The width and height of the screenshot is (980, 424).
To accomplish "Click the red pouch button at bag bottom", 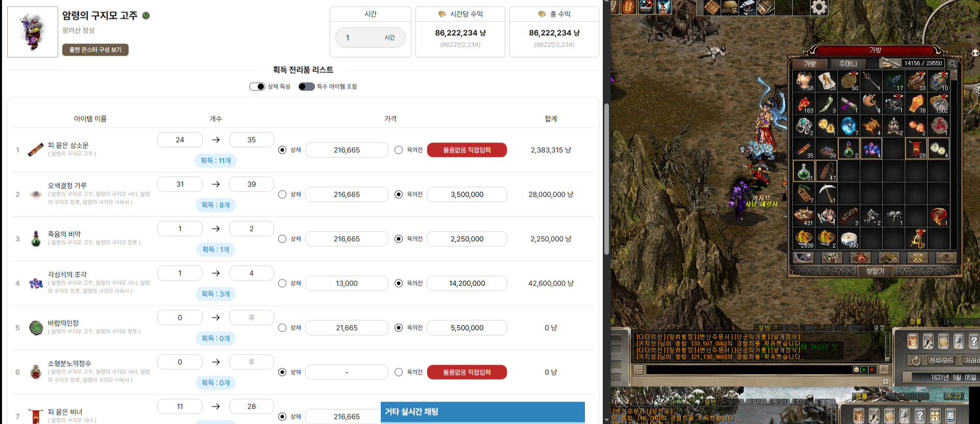I will point(861,257).
